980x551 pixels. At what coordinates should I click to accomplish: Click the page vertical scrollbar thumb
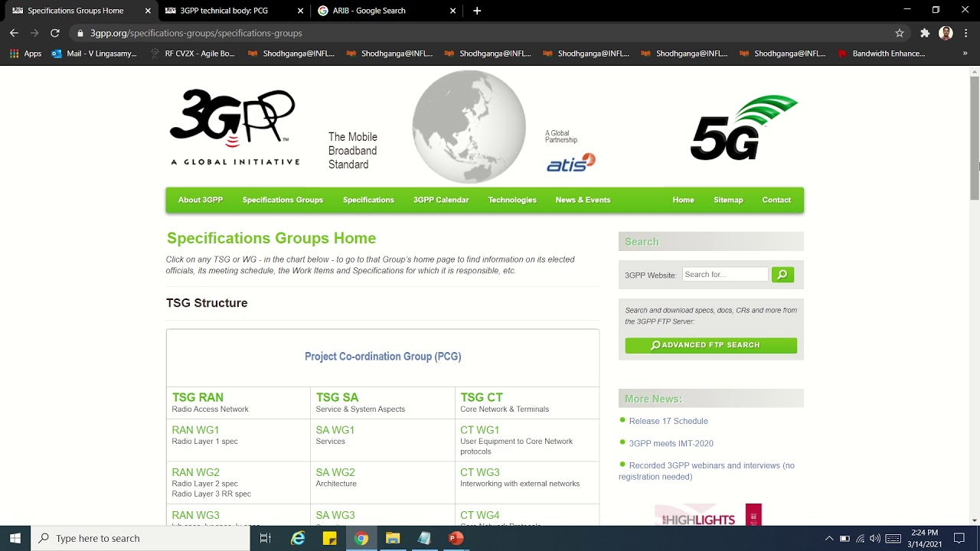tap(975, 138)
